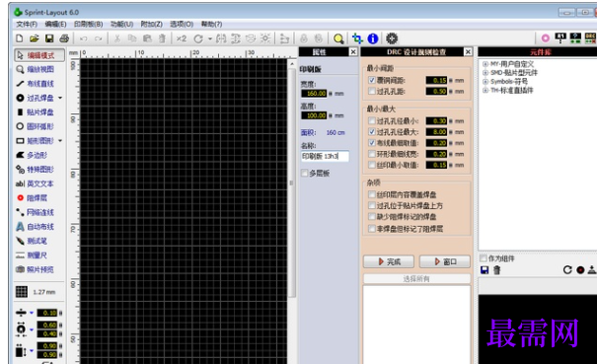The image size is (597, 364).
Task: Select the 缩放视图 zoom view tool
Action: point(35,69)
